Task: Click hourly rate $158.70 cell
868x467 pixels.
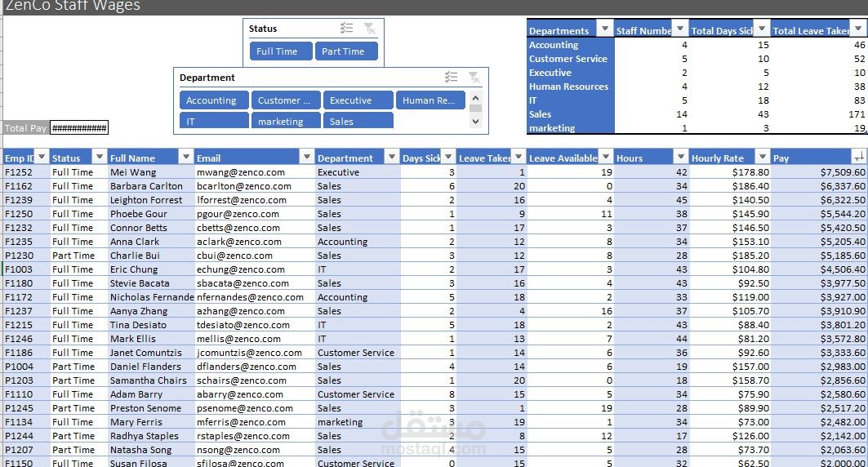Action: tap(730, 380)
